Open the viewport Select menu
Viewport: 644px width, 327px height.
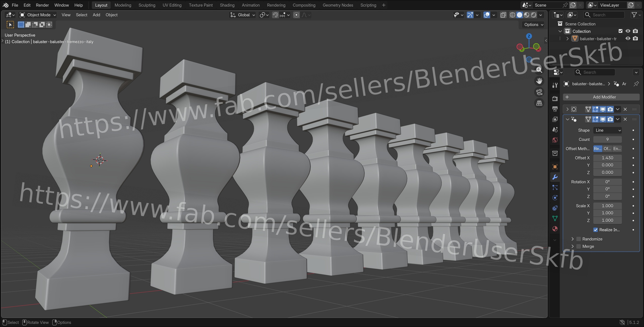pyautogui.click(x=82, y=15)
